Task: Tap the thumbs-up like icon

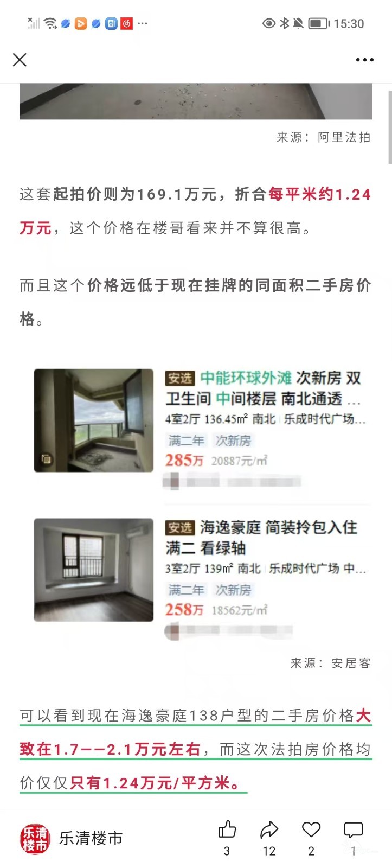Action: click(227, 829)
